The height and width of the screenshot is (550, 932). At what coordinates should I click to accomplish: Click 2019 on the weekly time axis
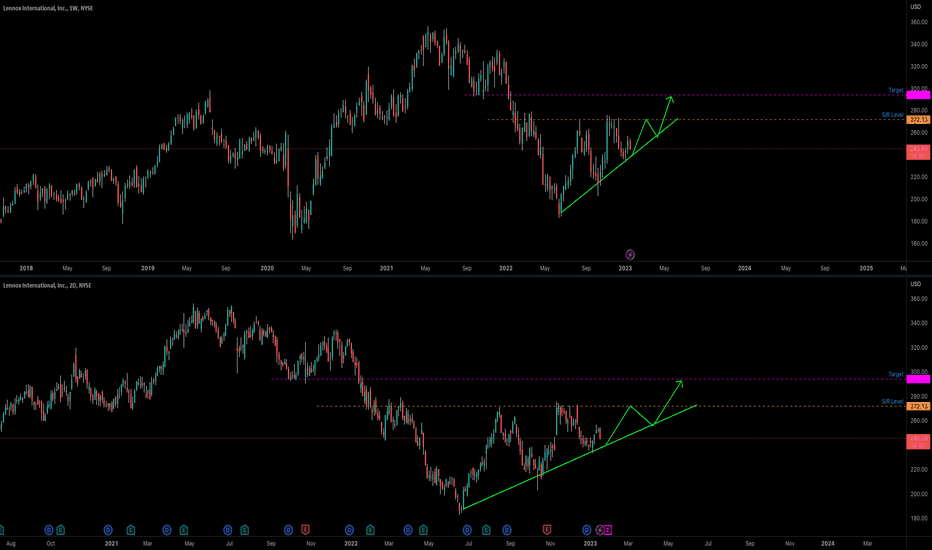click(x=147, y=268)
